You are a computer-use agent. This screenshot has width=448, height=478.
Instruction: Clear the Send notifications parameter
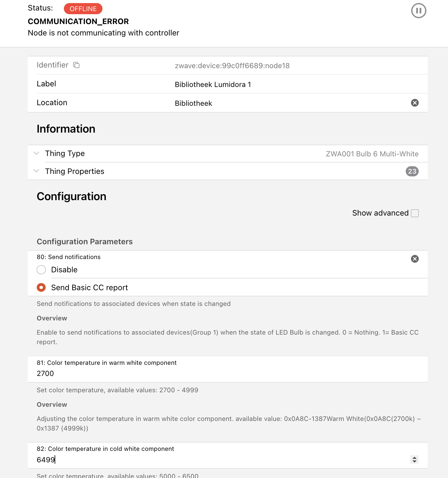[415, 259]
